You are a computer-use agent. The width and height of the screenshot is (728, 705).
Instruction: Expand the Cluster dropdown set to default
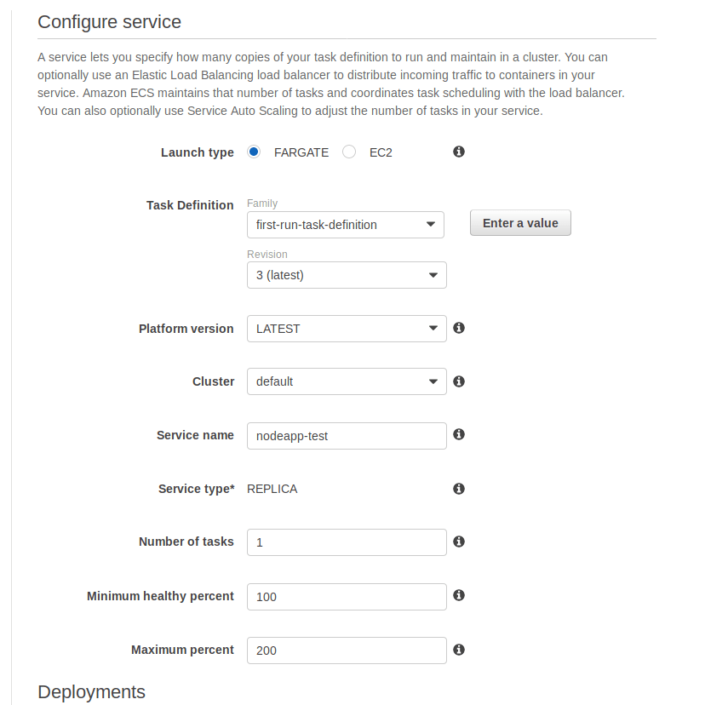[347, 381]
